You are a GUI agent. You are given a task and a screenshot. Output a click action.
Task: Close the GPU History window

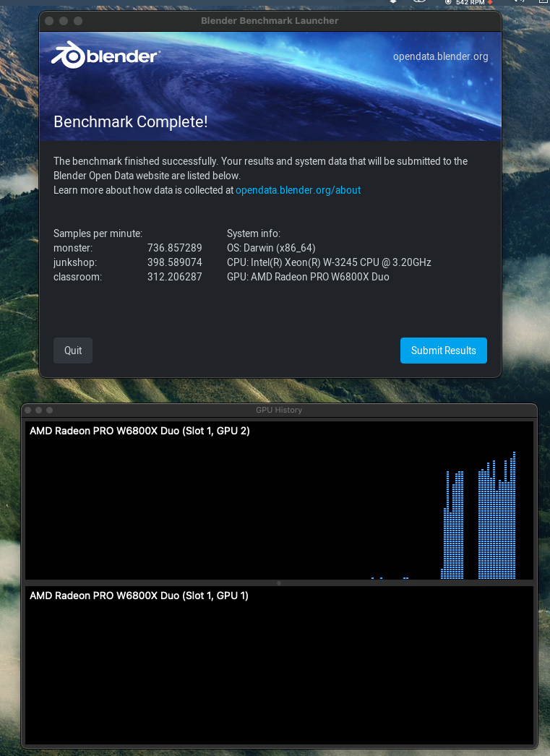(x=28, y=410)
